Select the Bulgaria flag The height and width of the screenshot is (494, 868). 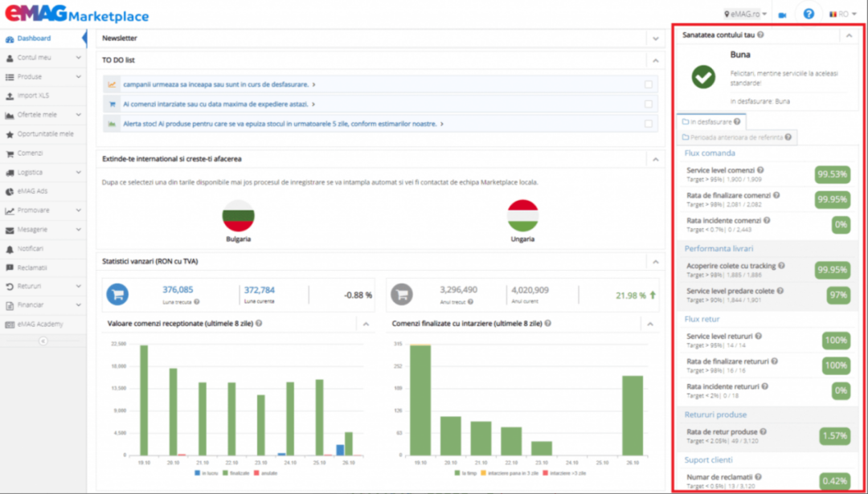[238, 215]
